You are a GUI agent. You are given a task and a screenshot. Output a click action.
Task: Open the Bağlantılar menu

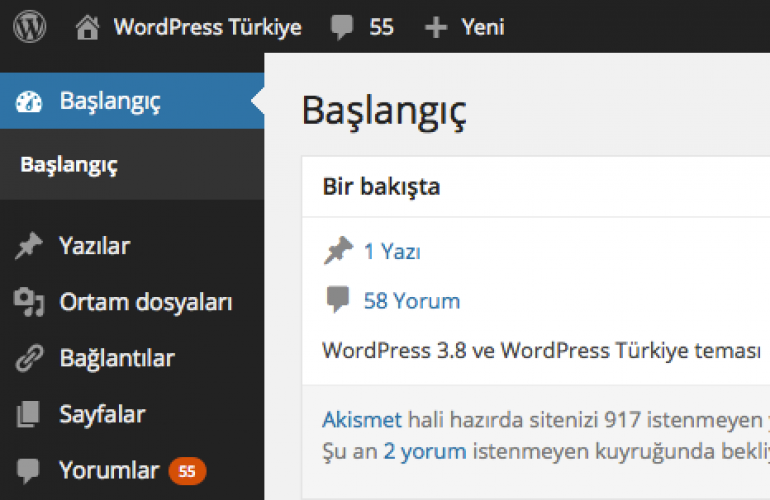pos(117,358)
